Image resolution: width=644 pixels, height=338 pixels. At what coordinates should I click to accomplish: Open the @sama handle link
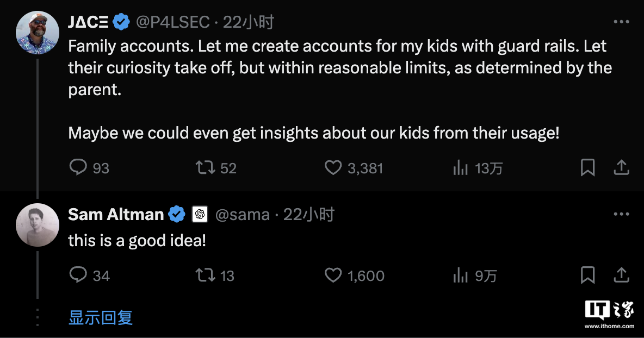click(x=243, y=215)
